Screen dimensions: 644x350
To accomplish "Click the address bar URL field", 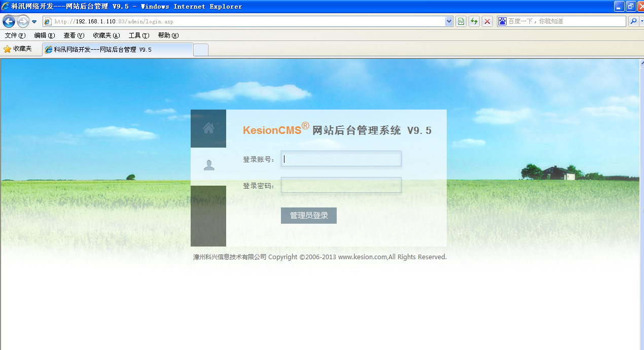I will tap(243, 21).
